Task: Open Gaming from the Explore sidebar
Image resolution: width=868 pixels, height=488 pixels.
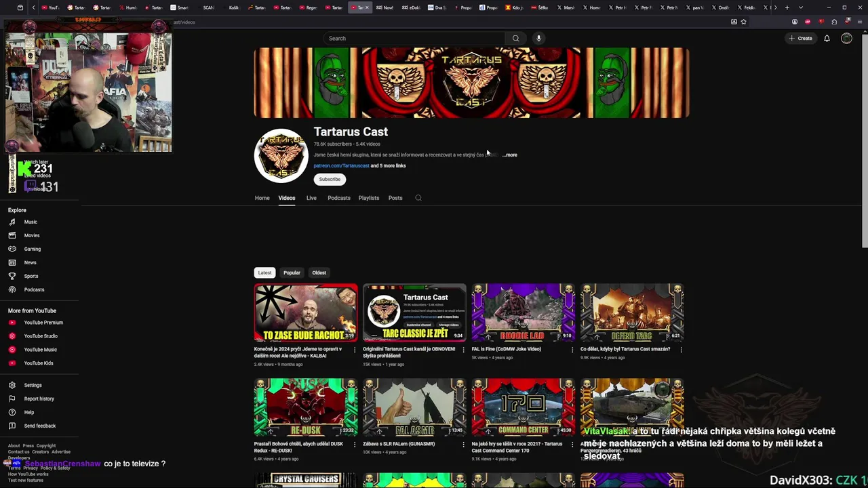Action: (32, 249)
